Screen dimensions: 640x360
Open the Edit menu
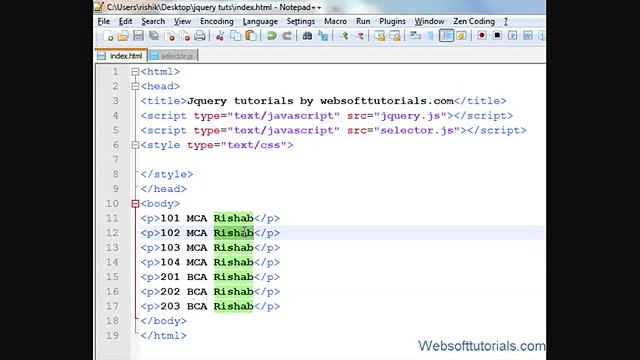click(125, 21)
